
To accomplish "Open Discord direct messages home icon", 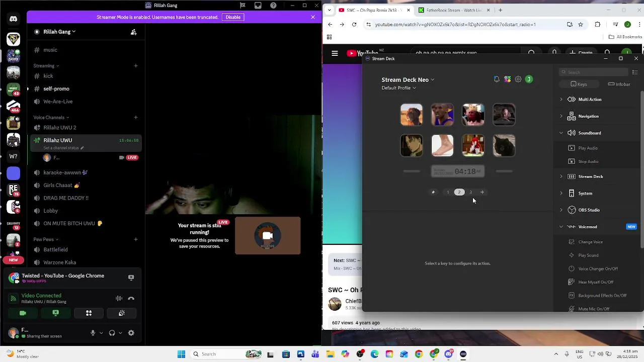I will pos(14,19).
